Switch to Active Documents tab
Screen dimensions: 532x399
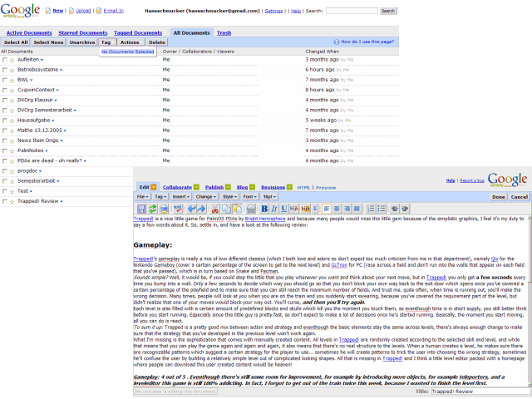(x=29, y=33)
